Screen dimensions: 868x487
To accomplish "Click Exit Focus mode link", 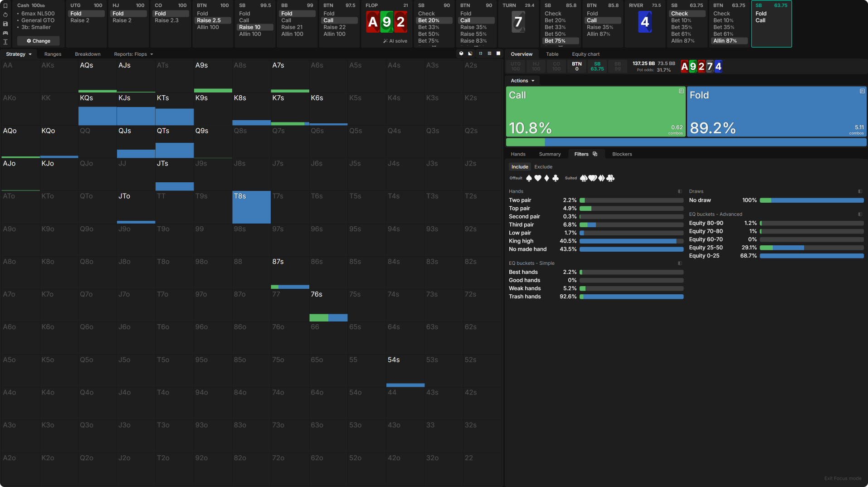I will click(x=843, y=478).
